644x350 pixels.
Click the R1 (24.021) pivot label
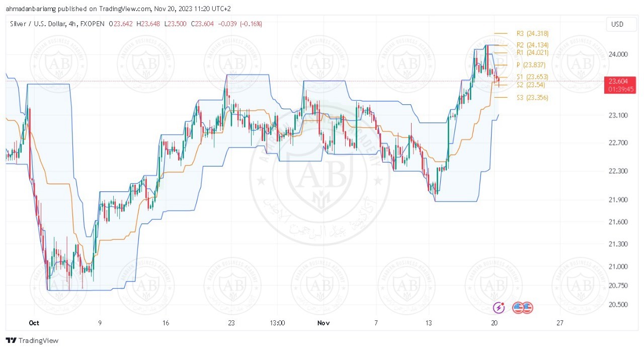tap(532, 52)
